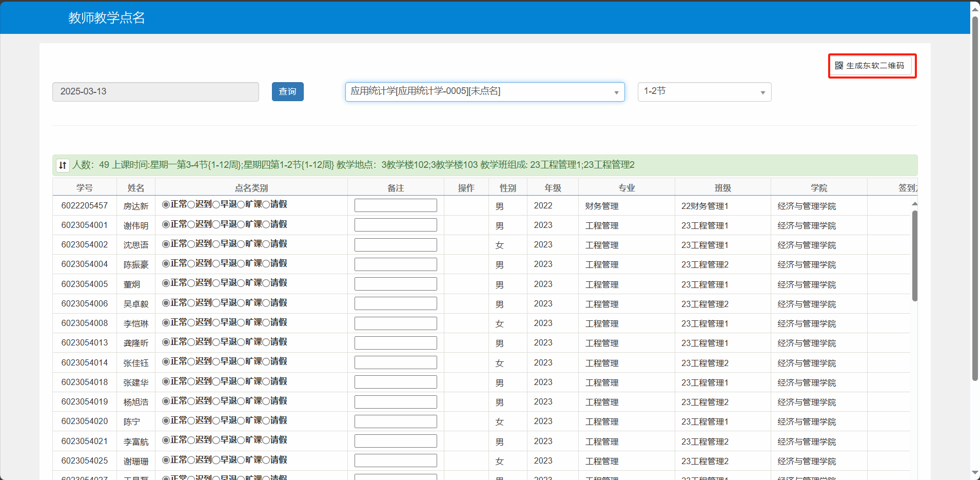The image size is (980, 480).
Task: Open the course dropdown 应用统计学-0005
Action: pos(485,92)
